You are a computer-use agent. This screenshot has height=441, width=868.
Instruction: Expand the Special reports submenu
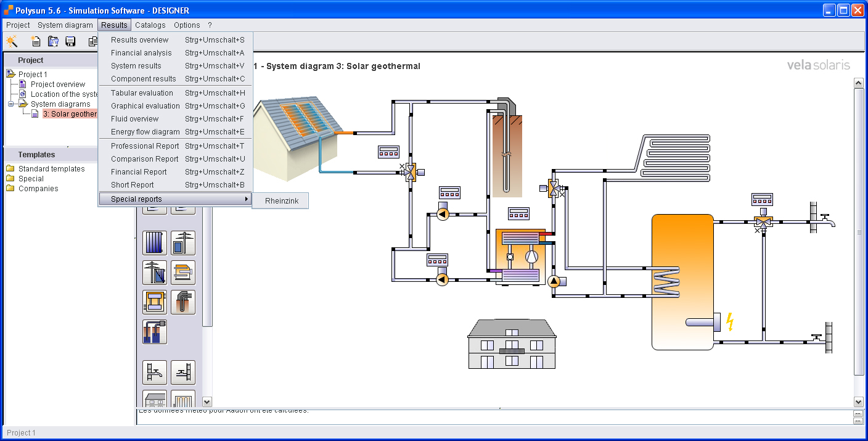[137, 199]
